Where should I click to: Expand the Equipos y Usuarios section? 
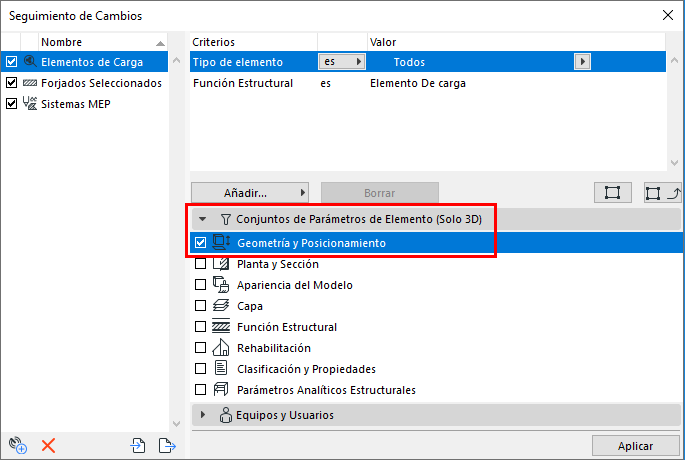coord(204,415)
